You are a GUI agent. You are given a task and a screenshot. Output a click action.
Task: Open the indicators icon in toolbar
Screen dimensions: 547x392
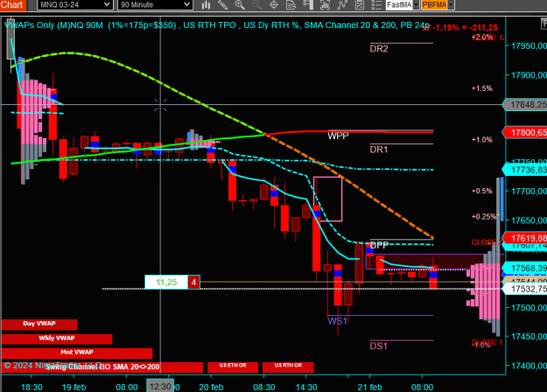coord(325,4)
